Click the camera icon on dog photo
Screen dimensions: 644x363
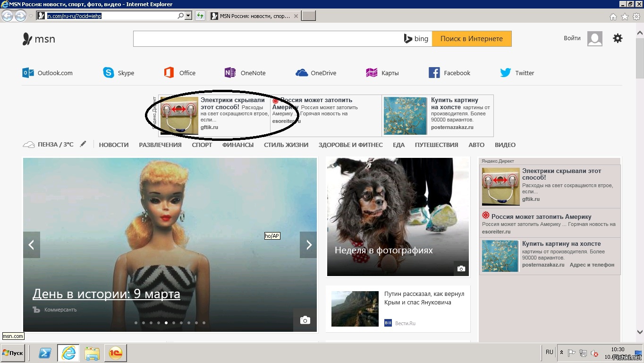pyautogui.click(x=461, y=268)
